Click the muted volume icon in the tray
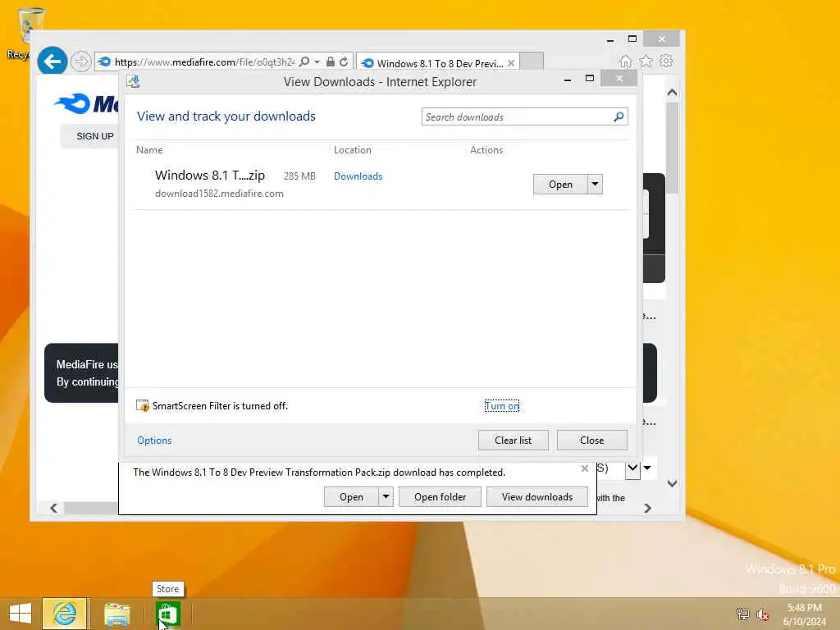The image size is (840, 630). [763, 614]
